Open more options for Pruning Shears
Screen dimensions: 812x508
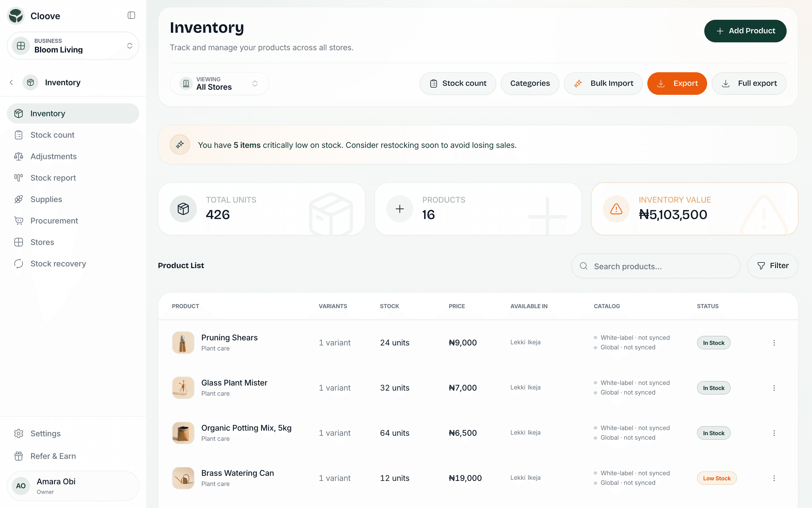774,343
